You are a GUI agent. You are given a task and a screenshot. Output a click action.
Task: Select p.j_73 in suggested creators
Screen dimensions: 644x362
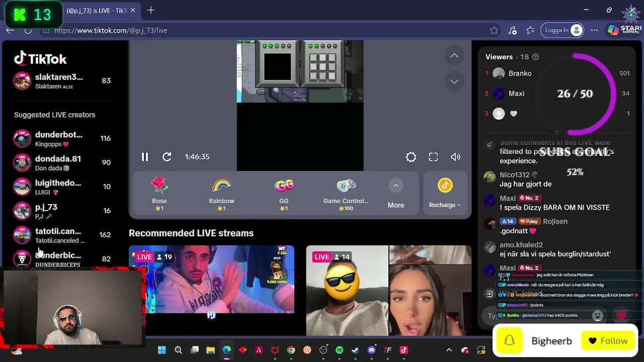[x=61, y=211]
